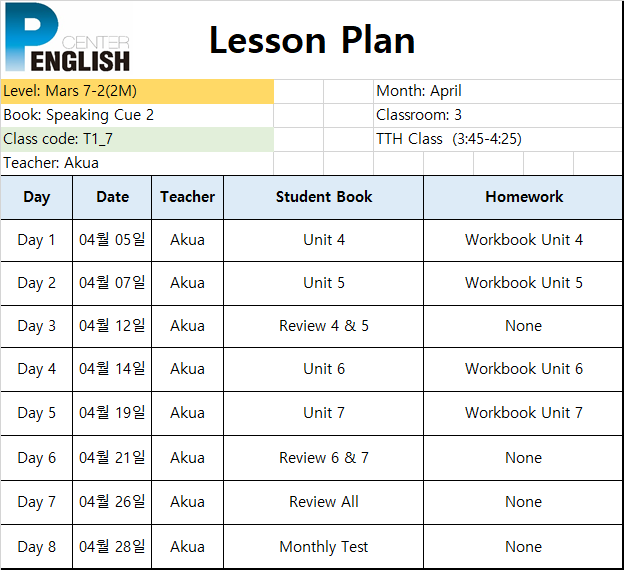Select the Monthly Test cell
The height and width of the screenshot is (570, 624).
click(324, 547)
